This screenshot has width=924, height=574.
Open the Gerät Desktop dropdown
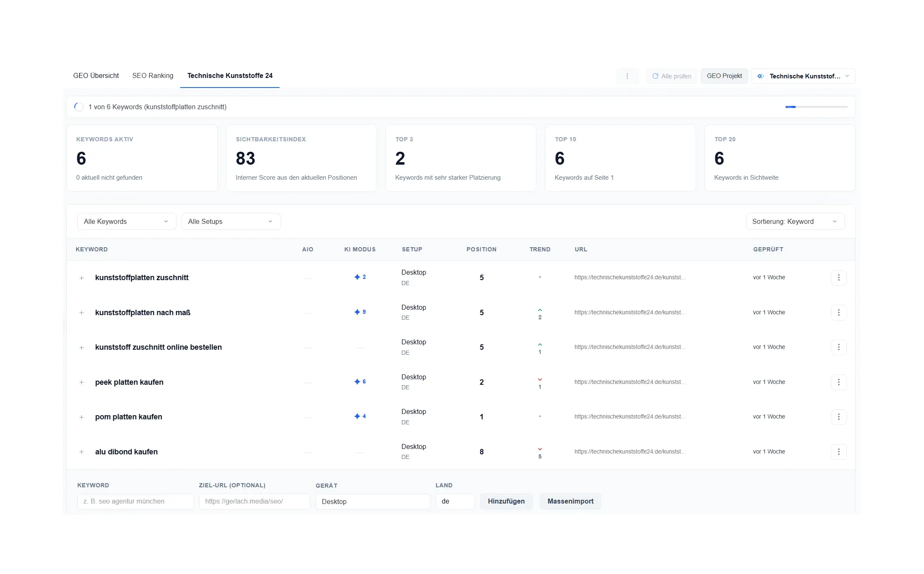point(373,501)
